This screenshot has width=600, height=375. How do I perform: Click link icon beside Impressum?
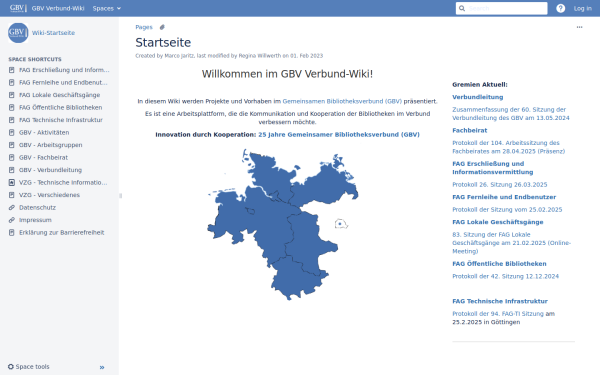(x=11, y=220)
